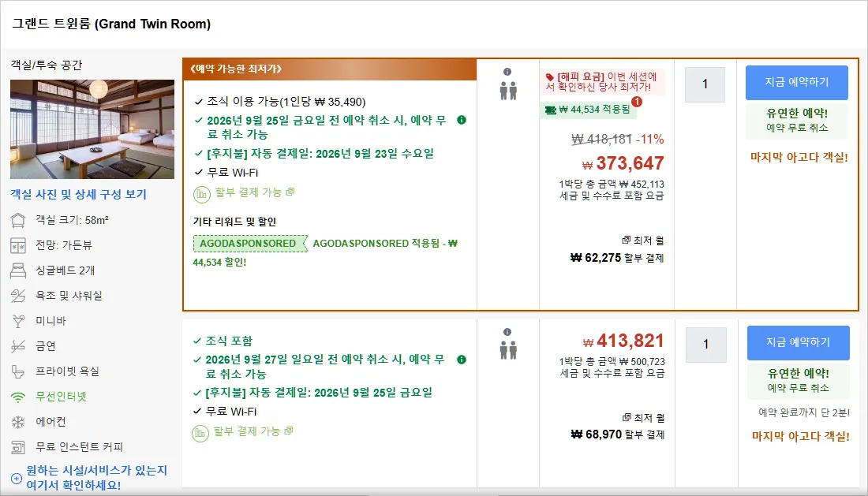
Task: Click installment icon in the ₩373,647 offer
Action: tap(201, 194)
